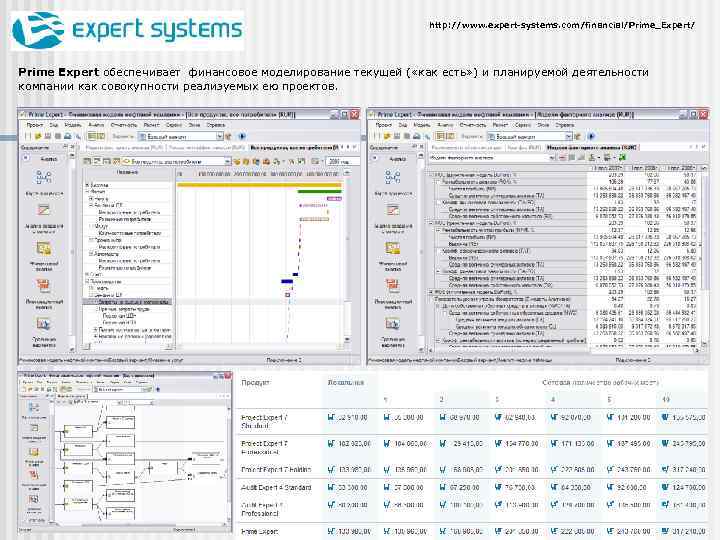Click the red chart analysis icon in left window sidebar

pos(44,211)
